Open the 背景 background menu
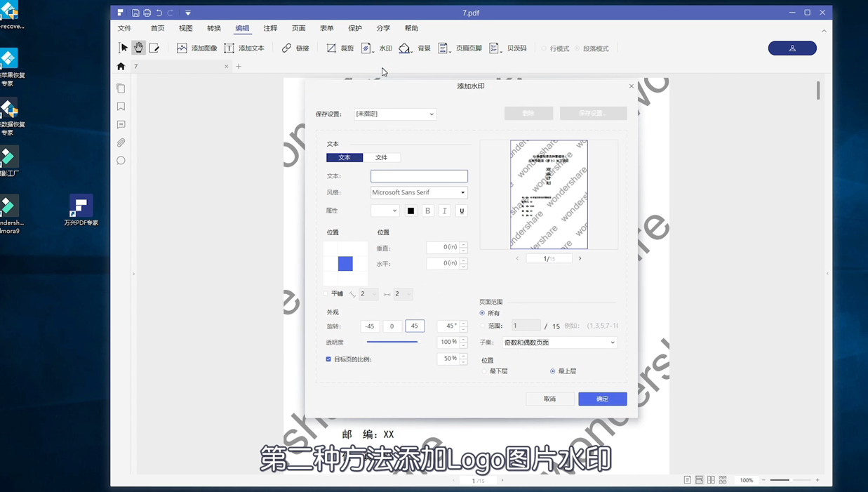The image size is (868, 492). (x=415, y=48)
